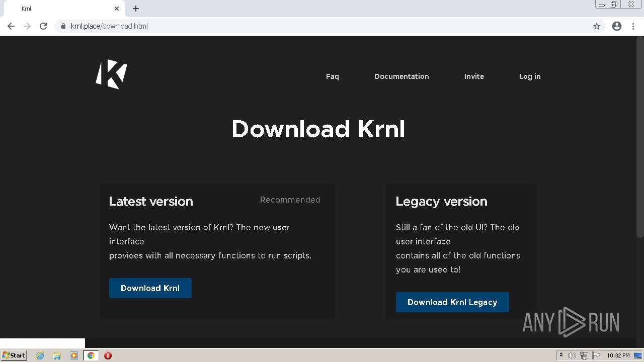Reload the krnl.place page
Viewport: 644px width, 362px height.
click(x=43, y=26)
